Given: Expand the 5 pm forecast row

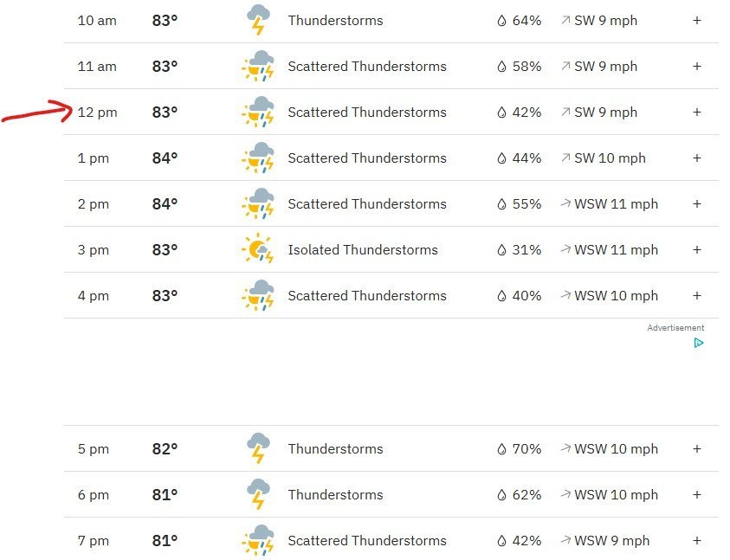Looking at the screenshot, I should click(696, 448).
